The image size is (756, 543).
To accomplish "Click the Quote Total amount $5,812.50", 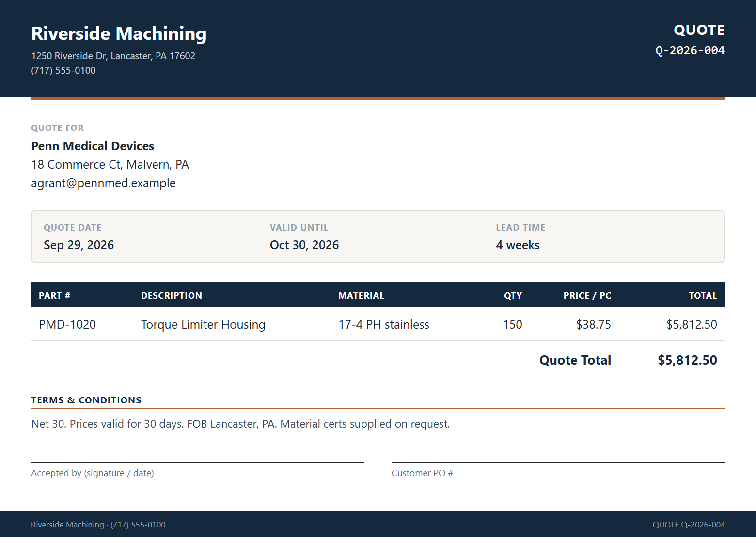I will pyautogui.click(x=687, y=360).
